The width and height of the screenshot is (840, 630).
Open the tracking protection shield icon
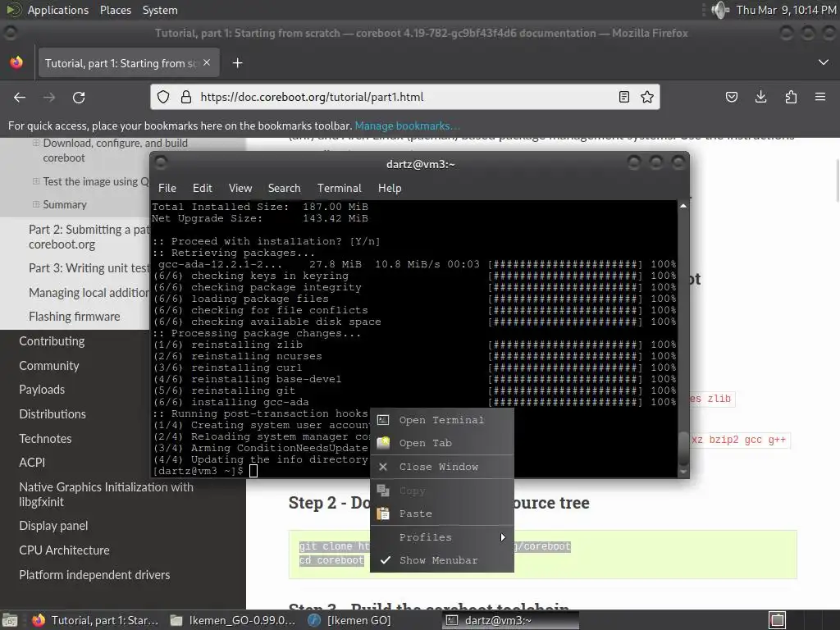point(163,97)
